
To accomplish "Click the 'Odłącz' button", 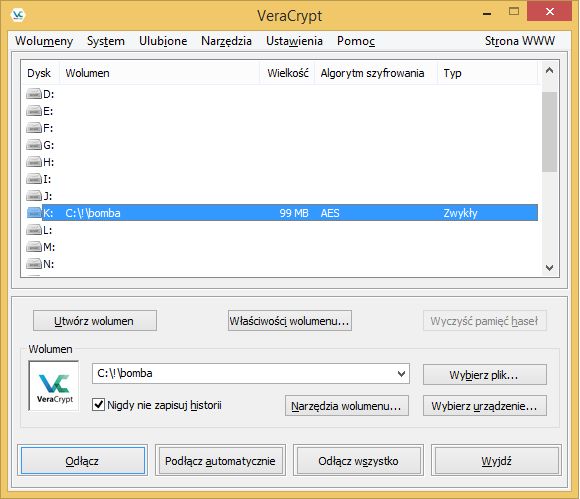I will [82, 461].
